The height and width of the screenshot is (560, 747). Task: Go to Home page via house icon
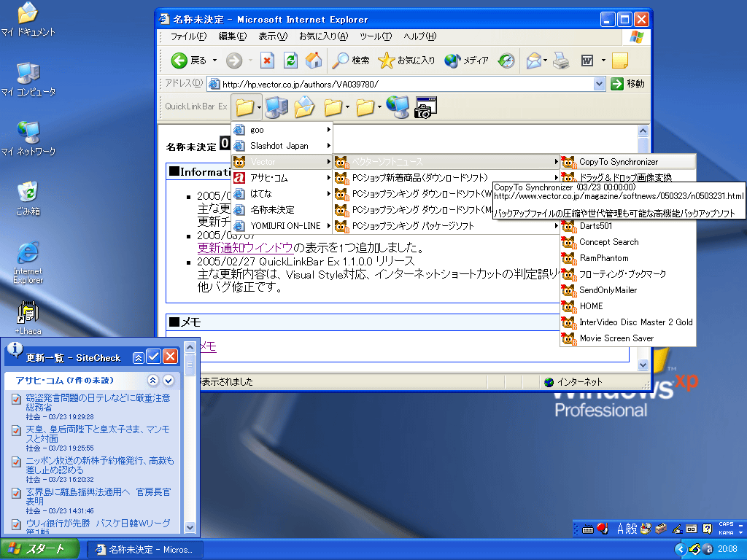click(x=314, y=61)
